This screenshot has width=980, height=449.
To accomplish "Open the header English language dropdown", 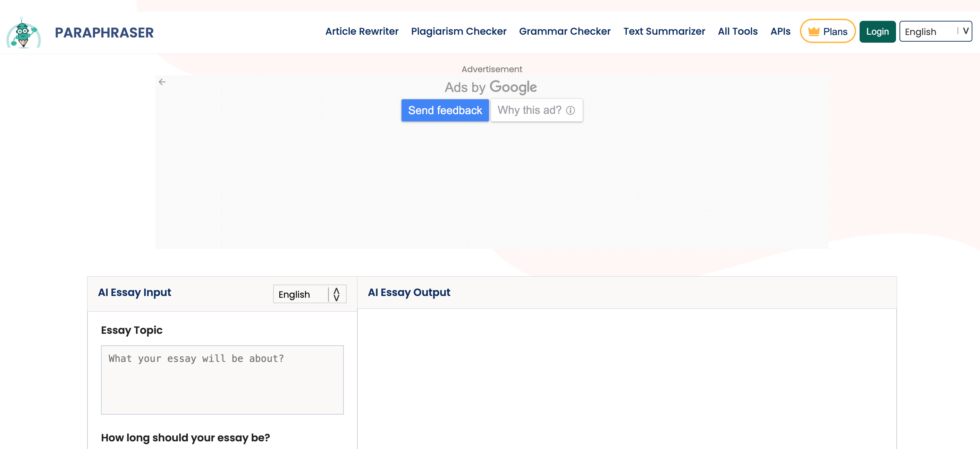I will tap(928, 32).
